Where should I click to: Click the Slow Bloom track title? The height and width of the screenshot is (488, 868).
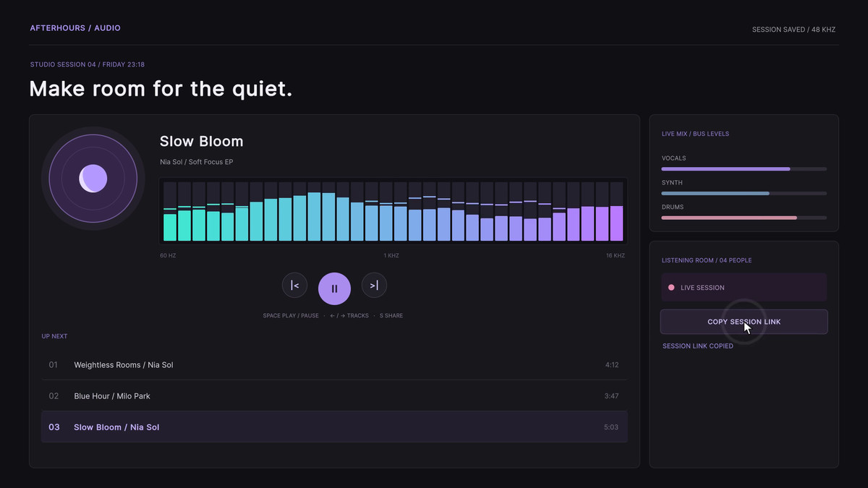pos(201,141)
